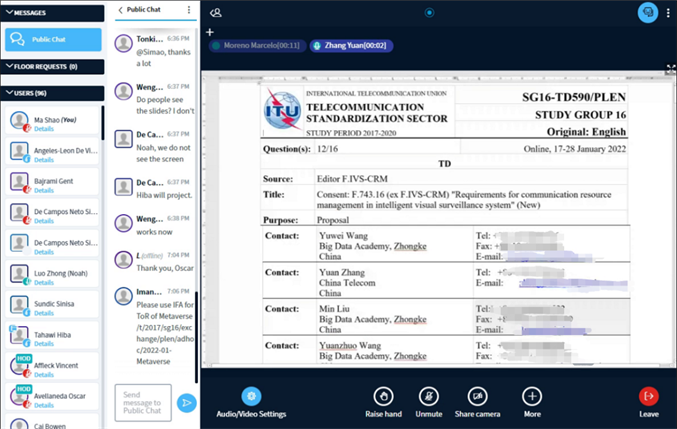Open Details for Ma Shao (You)
The height and width of the screenshot is (429, 677).
[x=44, y=129]
